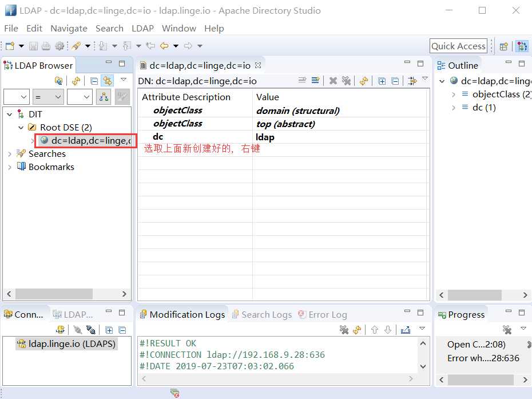
Task: Switch to the Search Logs tab
Action: 262,315
